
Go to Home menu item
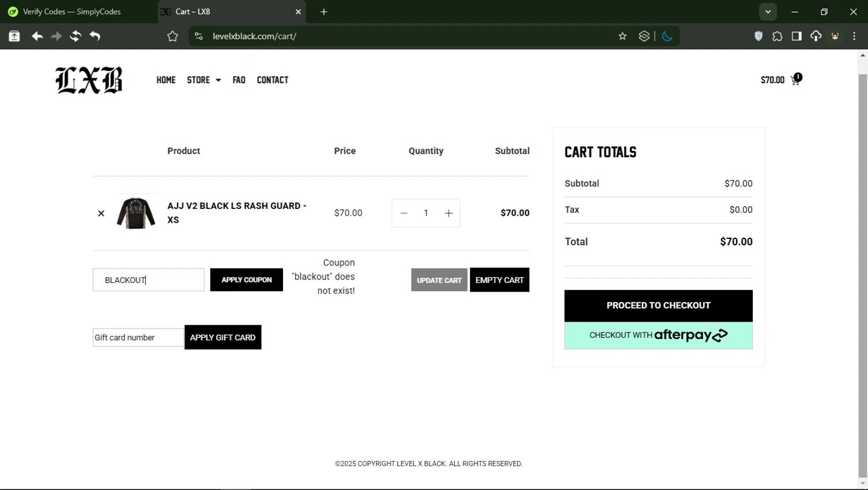pyautogui.click(x=166, y=80)
